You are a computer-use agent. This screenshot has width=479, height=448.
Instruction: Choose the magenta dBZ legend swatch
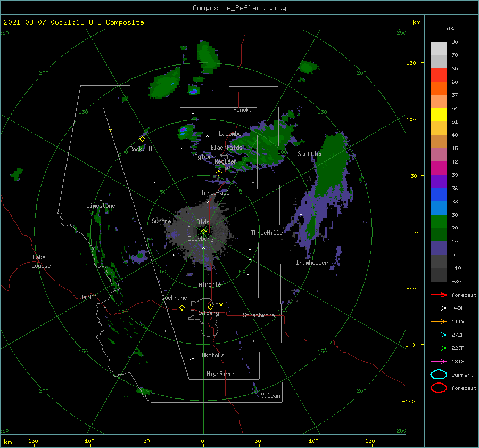[x=439, y=168]
